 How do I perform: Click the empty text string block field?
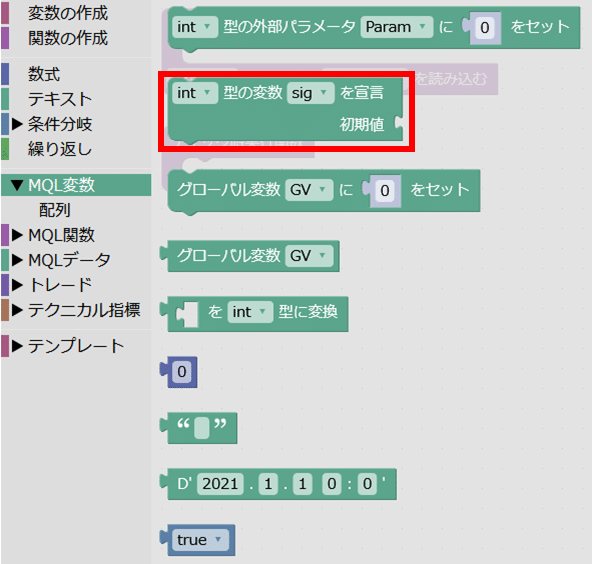coord(202,428)
